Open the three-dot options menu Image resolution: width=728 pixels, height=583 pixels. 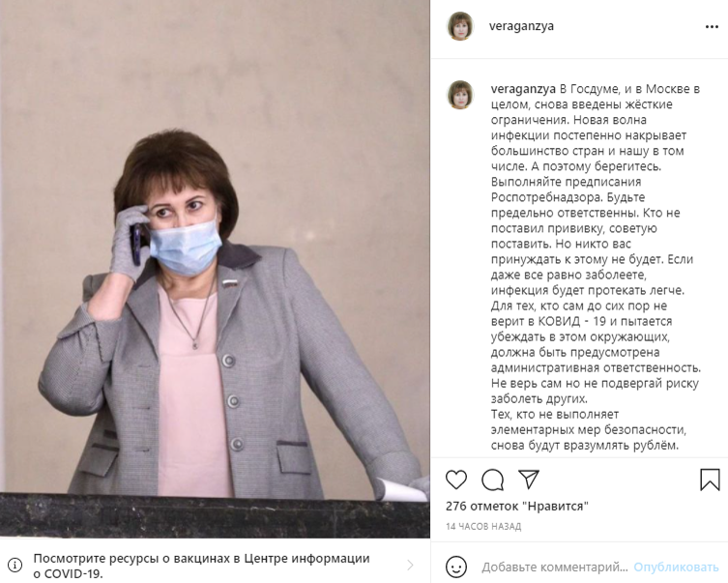coord(712,27)
